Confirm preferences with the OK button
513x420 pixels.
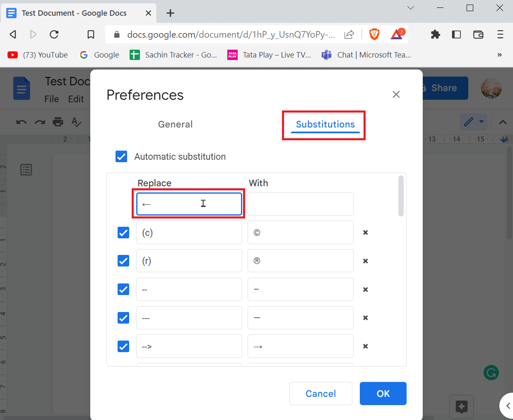(x=383, y=394)
